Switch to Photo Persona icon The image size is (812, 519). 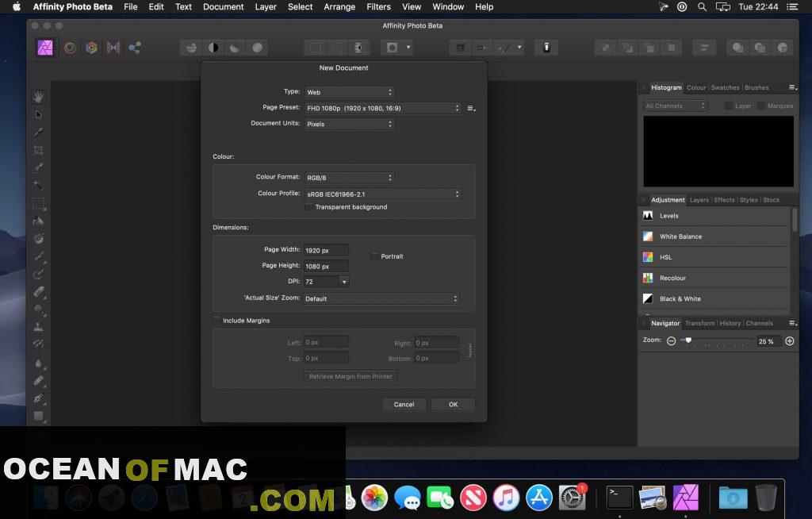[x=45, y=48]
